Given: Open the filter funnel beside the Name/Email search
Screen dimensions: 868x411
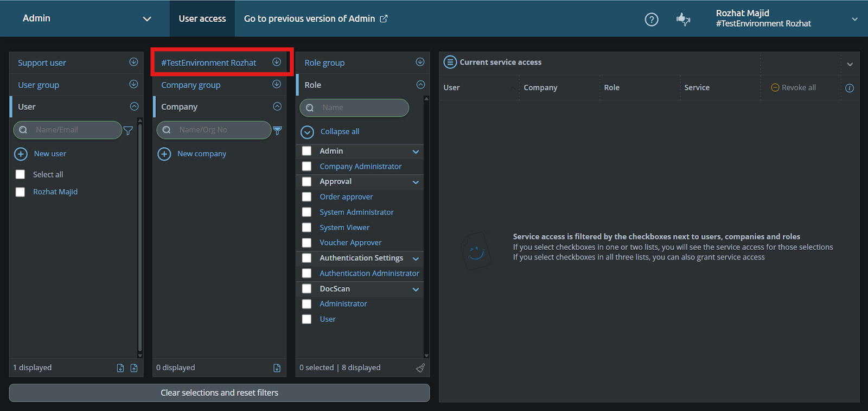Looking at the screenshot, I should [128, 130].
